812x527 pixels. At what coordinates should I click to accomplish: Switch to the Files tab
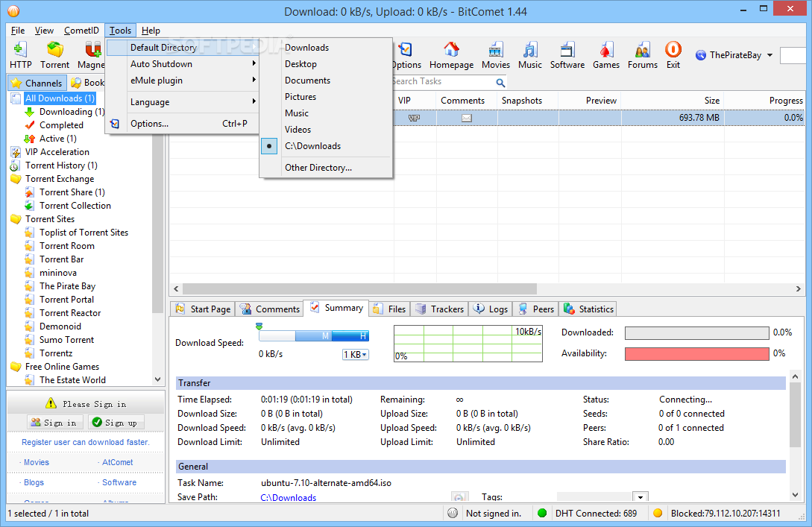tap(389, 309)
